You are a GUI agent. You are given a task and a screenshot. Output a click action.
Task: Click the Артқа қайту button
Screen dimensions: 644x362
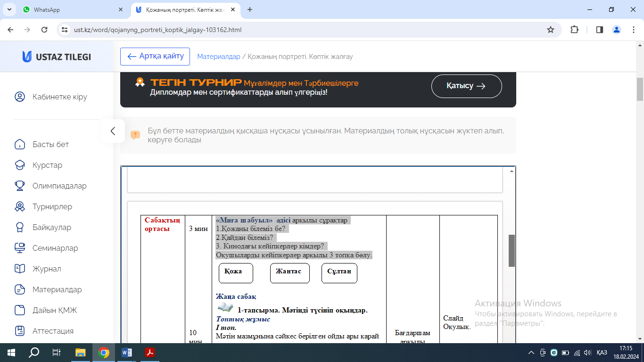[x=155, y=57]
